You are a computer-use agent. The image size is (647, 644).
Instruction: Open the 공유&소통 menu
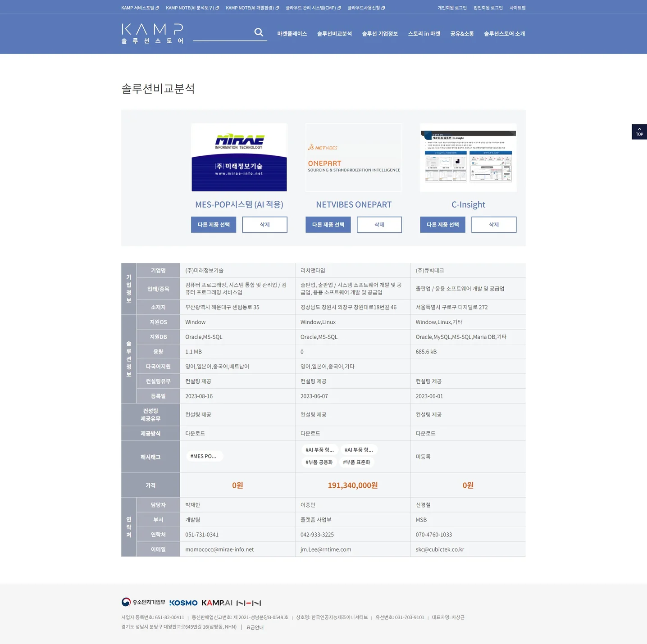coord(462,34)
